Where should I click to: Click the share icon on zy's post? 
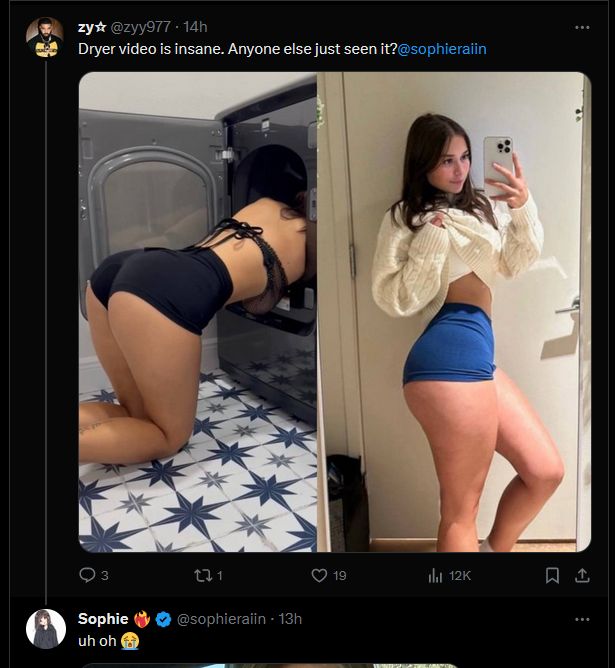(582, 575)
